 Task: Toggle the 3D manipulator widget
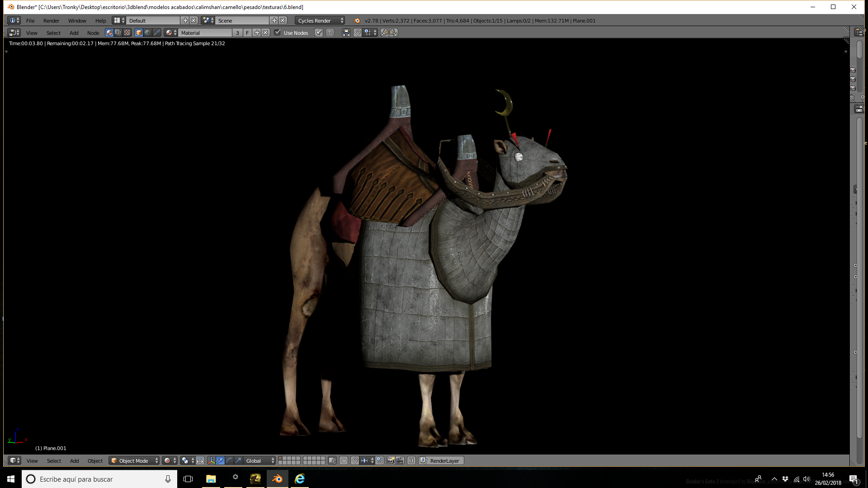211,460
